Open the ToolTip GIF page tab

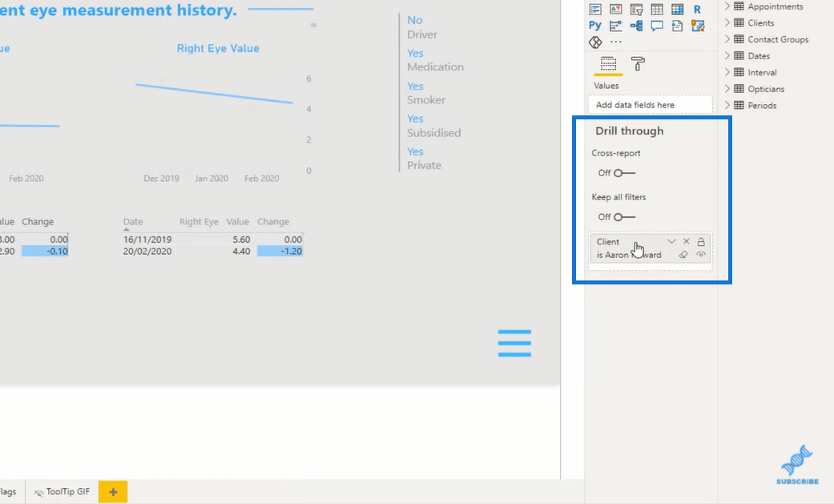point(62,492)
